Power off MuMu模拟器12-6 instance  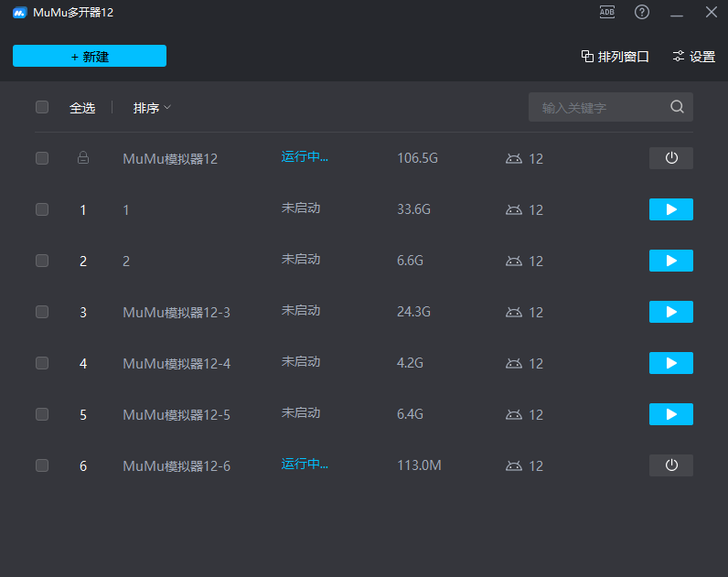[670, 465]
